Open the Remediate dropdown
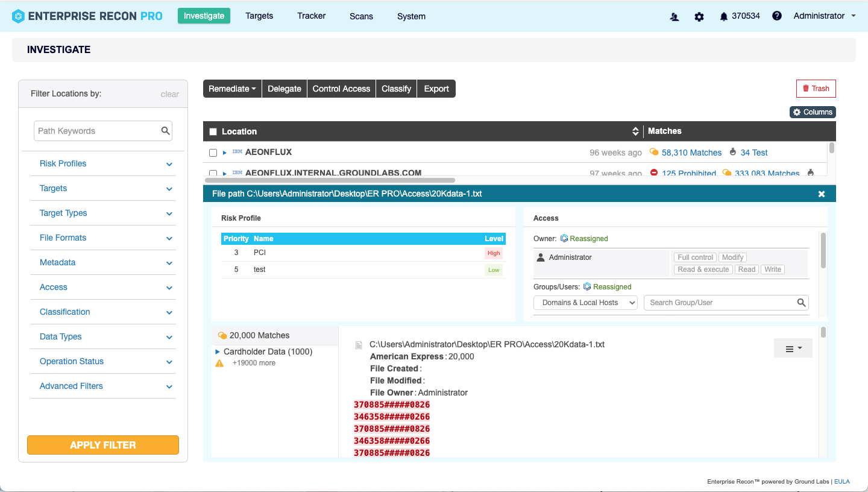 coord(232,89)
